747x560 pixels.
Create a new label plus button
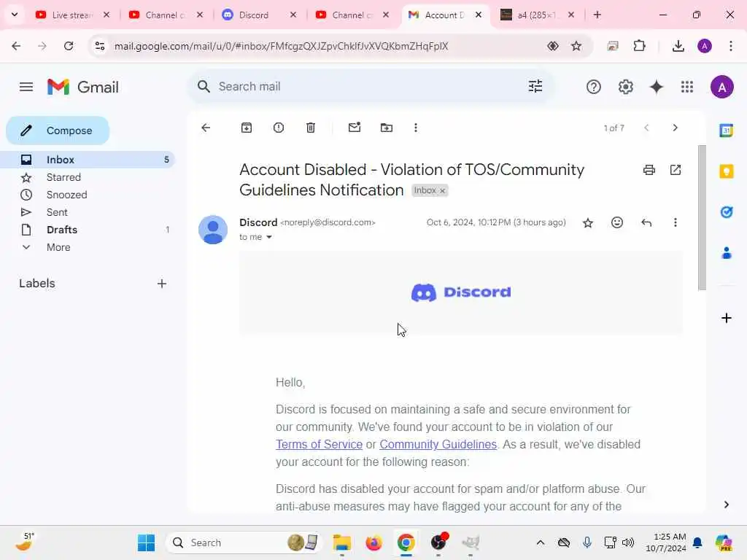click(162, 284)
